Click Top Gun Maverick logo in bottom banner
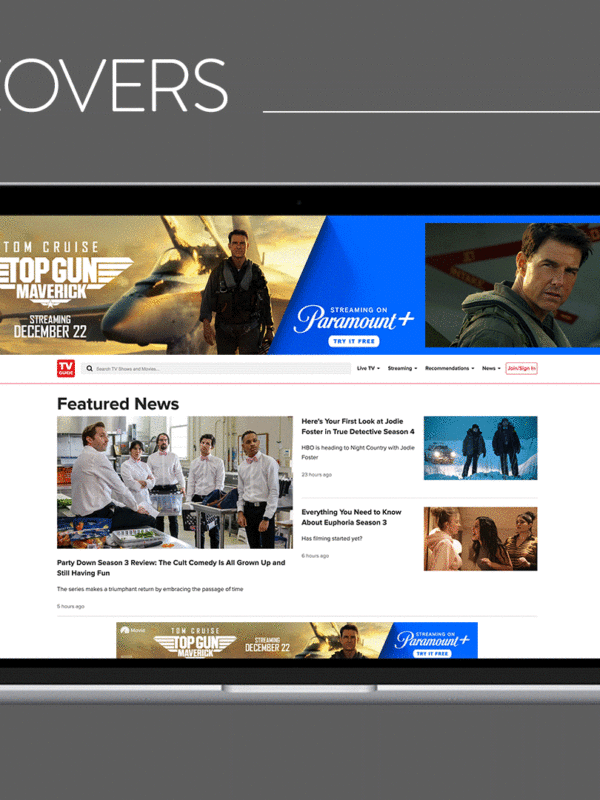This screenshot has height=800, width=600. (195, 644)
